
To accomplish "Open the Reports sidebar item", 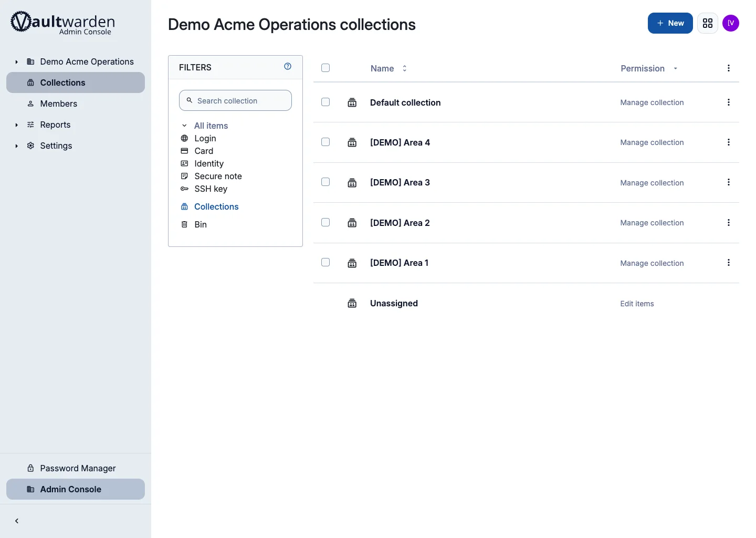I will [x=76, y=125].
